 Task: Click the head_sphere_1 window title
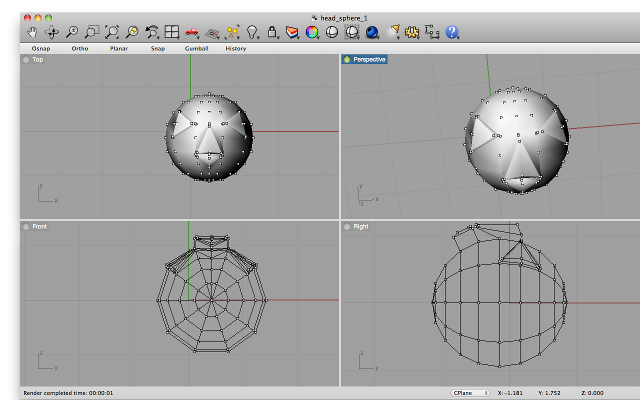[x=343, y=18]
